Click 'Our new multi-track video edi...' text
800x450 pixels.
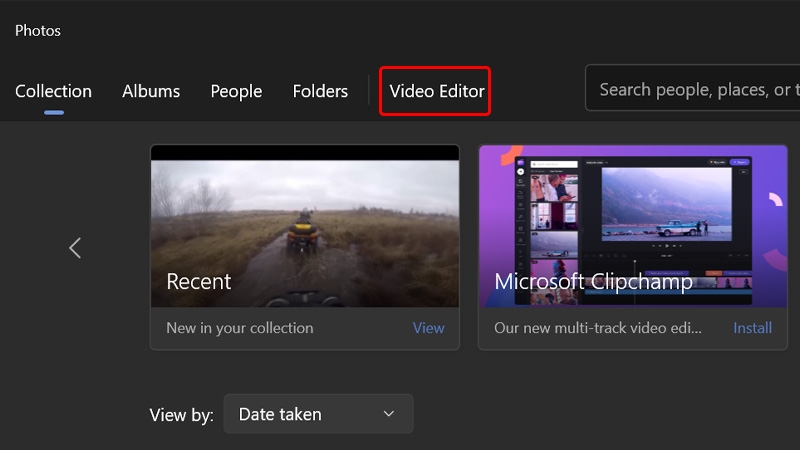pyautogui.click(x=597, y=328)
